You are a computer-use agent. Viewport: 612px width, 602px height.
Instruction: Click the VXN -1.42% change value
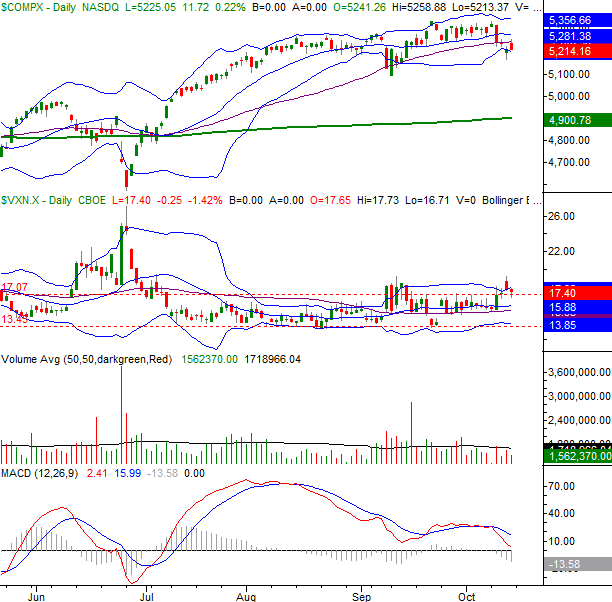205,200
